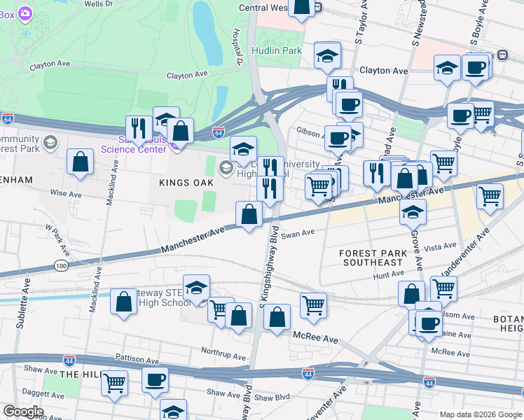Open the shopping bag marker near Macklind Ave south
This screenshot has width=524, height=420.
click(x=124, y=304)
